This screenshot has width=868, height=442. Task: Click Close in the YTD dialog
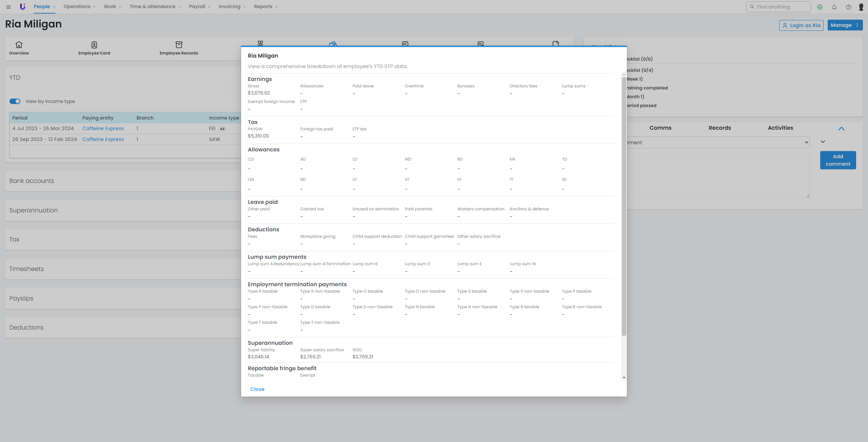(x=257, y=389)
